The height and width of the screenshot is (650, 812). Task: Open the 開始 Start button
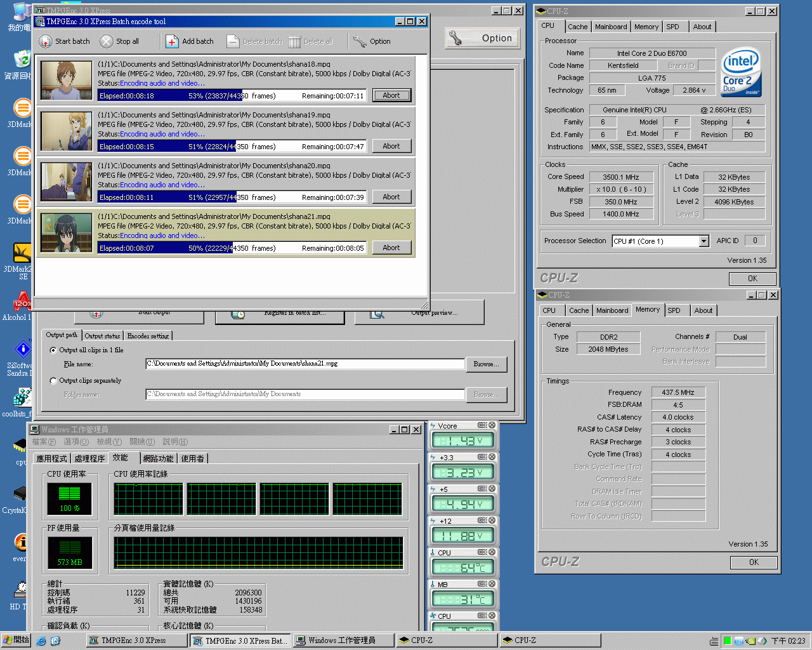click(x=16, y=640)
